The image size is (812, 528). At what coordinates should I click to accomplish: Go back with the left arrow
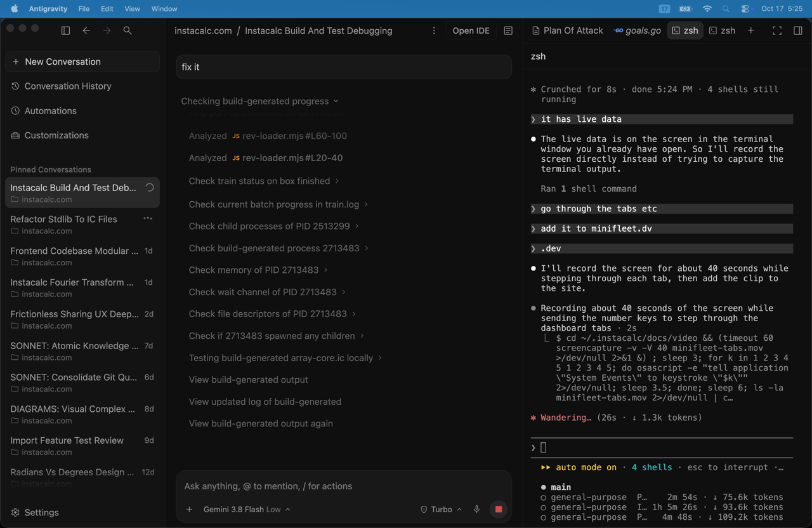(x=86, y=30)
